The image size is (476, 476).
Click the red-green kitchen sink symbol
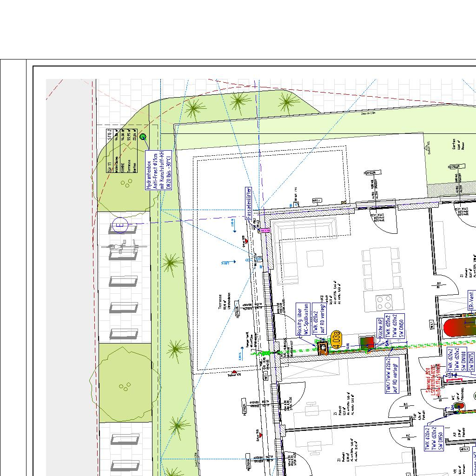coord(367,343)
